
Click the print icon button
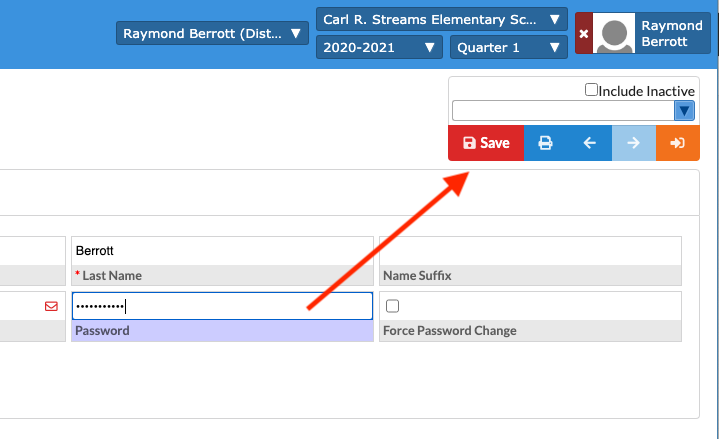click(x=545, y=143)
